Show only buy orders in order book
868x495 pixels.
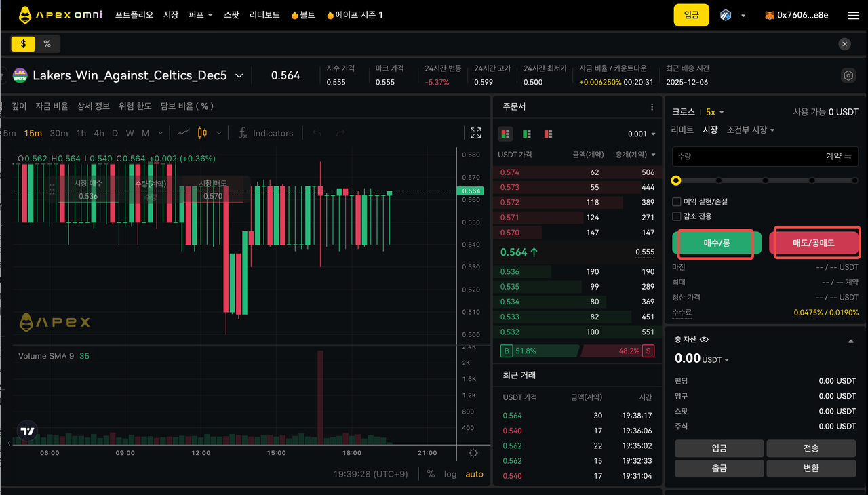(x=527, y=134)
